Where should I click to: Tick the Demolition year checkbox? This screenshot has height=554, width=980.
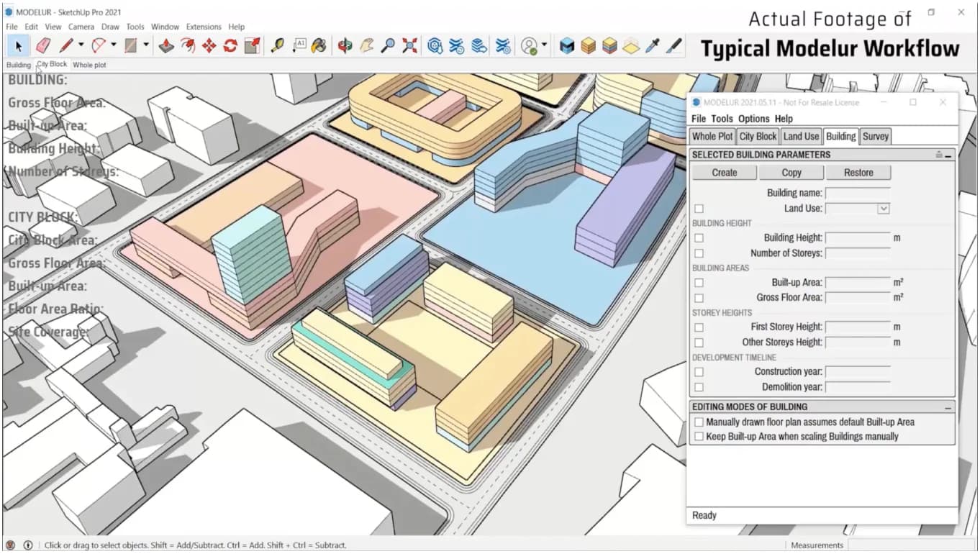click(x=699, y=387)
